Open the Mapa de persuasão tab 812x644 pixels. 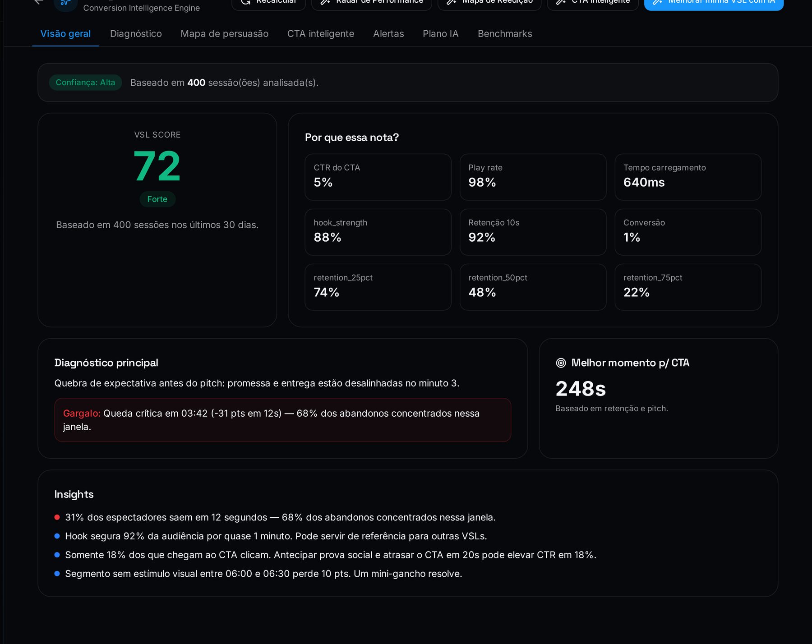coord(224,34)
